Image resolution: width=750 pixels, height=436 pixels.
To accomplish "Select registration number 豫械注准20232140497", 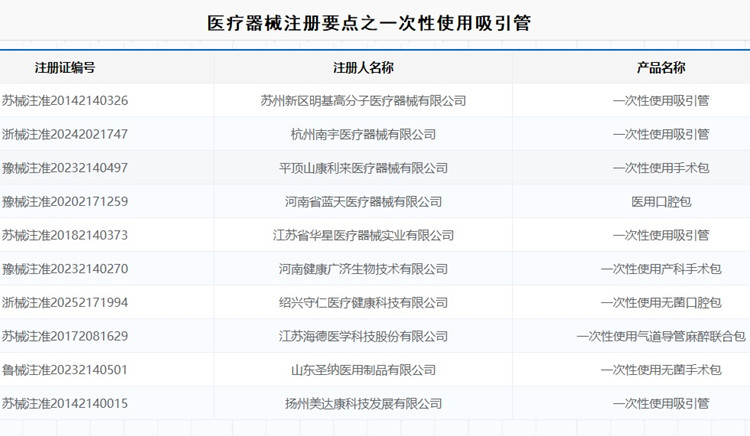I will [x=65, y=168].
